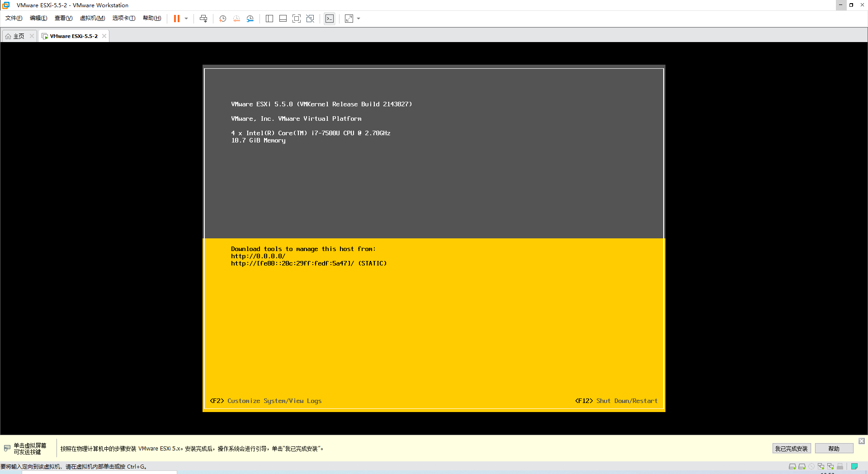Toggle the thumbnail bar visibility
This screenshot has height=474, width=868.
click(x=283, y=19)
